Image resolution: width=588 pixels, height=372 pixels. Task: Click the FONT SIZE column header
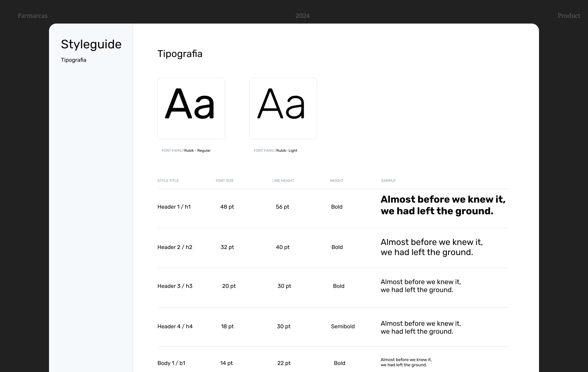pos(224,181)
